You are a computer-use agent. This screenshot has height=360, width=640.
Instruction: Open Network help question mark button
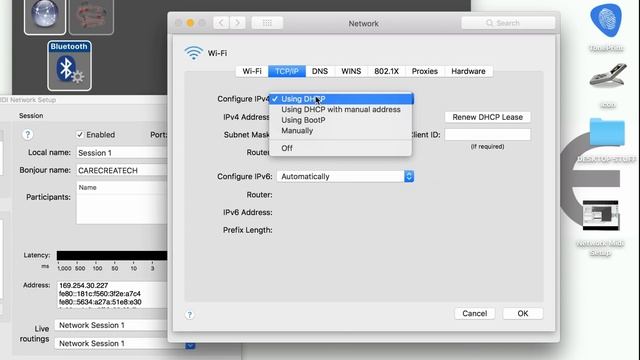[189, 315]
